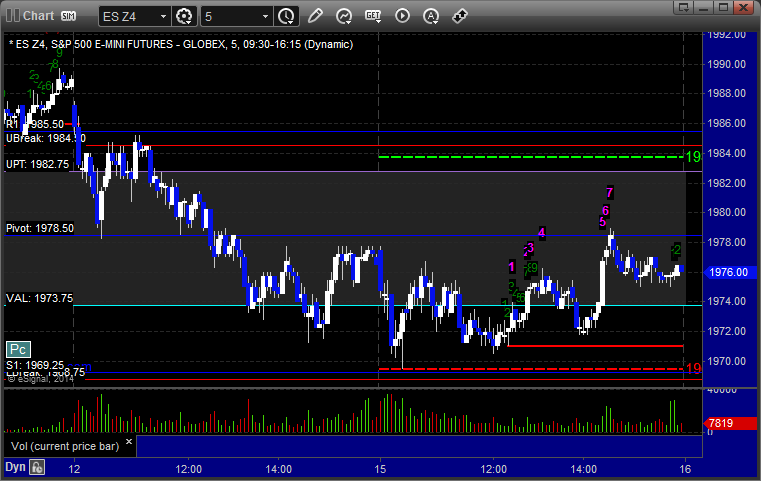Click the pop-out window icon near minimize
The height and width of the screenshot is (481, 761).
pyautogui.click(x=684, y=7)
